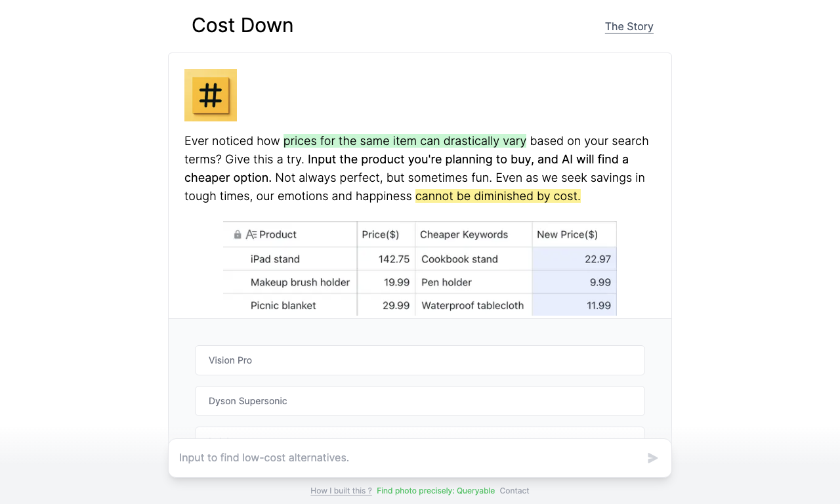This screenshot has width=840, height=504.
Task: Click the yellow hashtag logo icon
Action: coord(211,95)
